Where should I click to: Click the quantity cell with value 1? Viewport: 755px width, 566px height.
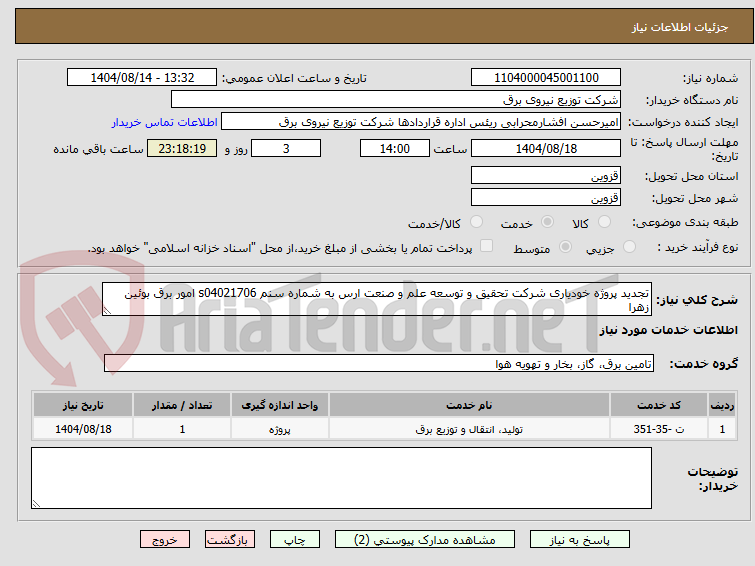182,429
